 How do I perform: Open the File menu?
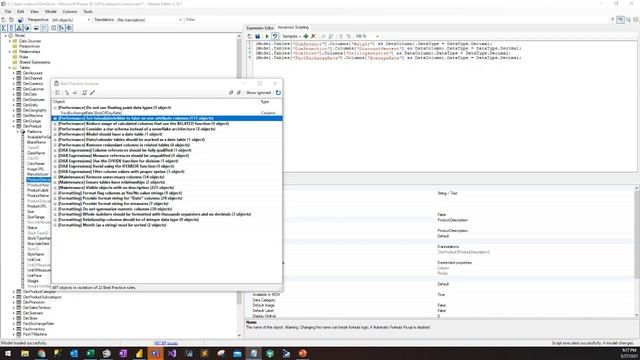[8, 11]
